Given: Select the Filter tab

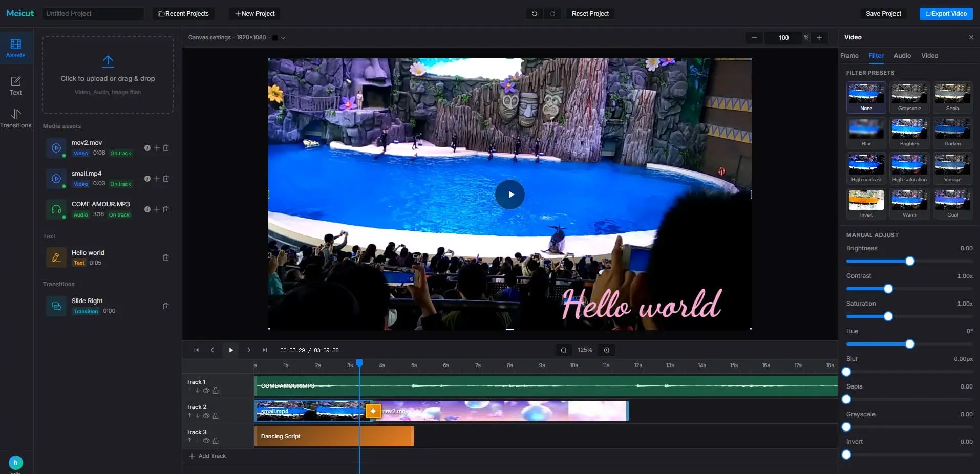Looking at the screenshot, I should click(876, 56).
